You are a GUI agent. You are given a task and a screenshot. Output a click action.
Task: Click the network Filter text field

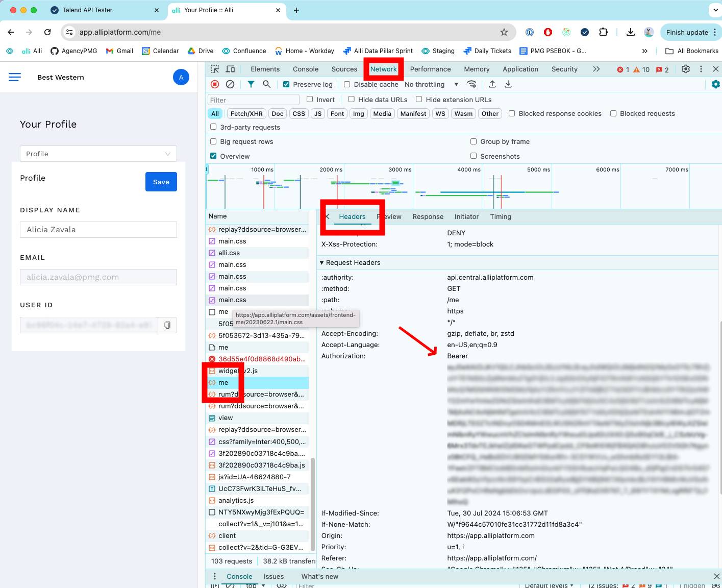253,100
